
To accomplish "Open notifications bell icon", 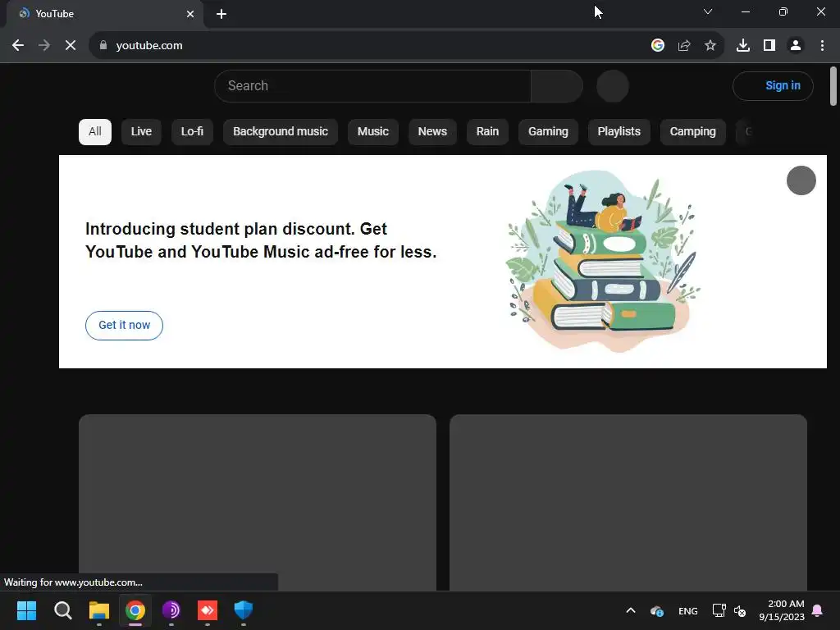I will tap(817, 610).
